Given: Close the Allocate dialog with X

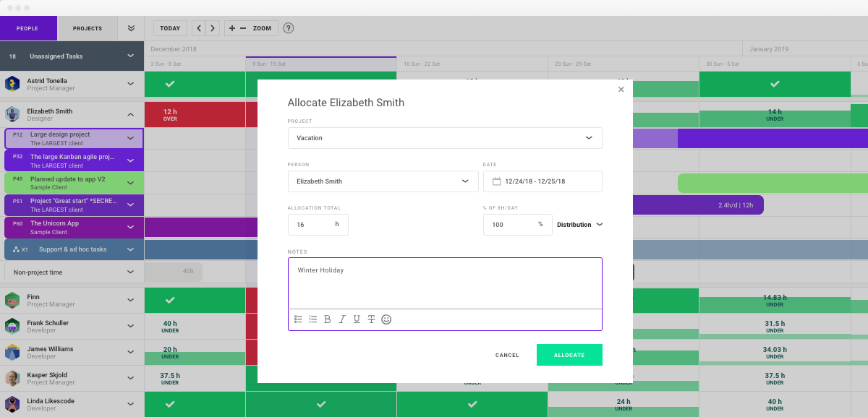Looking at the screenshot, I should [x=621, y=90].
